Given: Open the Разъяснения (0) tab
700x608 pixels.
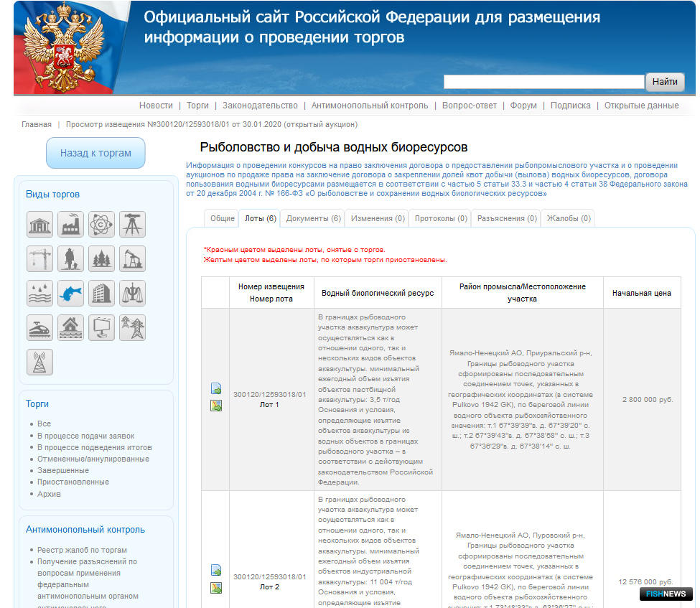Looking at the screenshot, I should [x=507, y=218].
